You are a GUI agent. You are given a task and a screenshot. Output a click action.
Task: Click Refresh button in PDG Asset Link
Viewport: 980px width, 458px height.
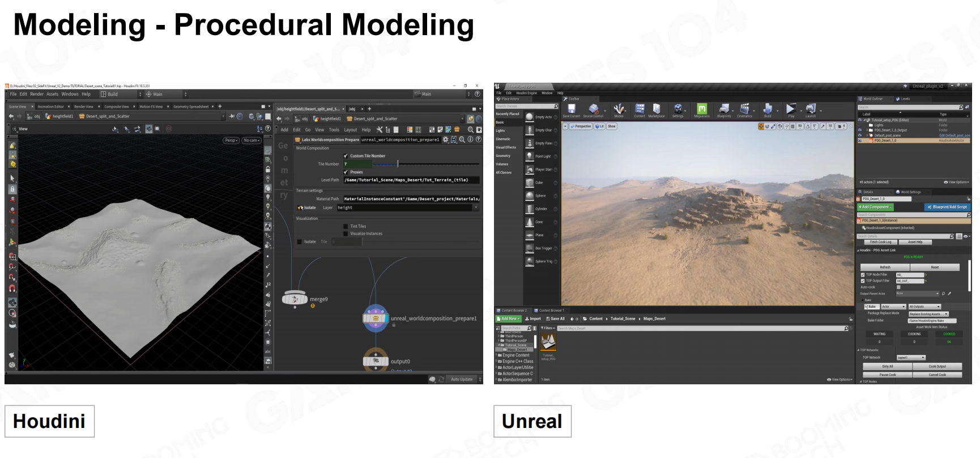point(885,267)
